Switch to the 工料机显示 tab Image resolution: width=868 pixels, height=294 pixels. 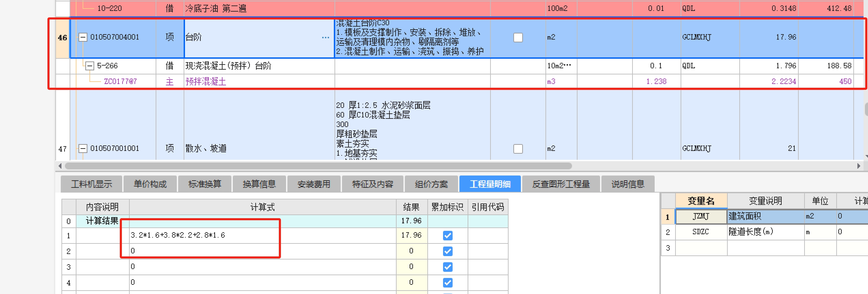tap(91, 184)
